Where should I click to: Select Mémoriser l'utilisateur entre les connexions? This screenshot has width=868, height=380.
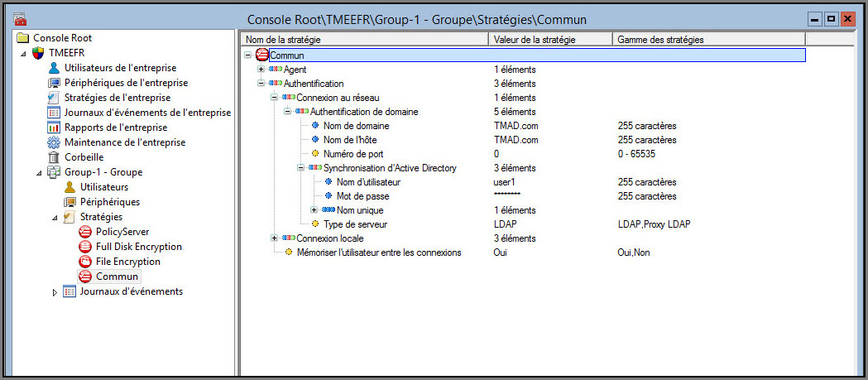(x=379, y=253)
